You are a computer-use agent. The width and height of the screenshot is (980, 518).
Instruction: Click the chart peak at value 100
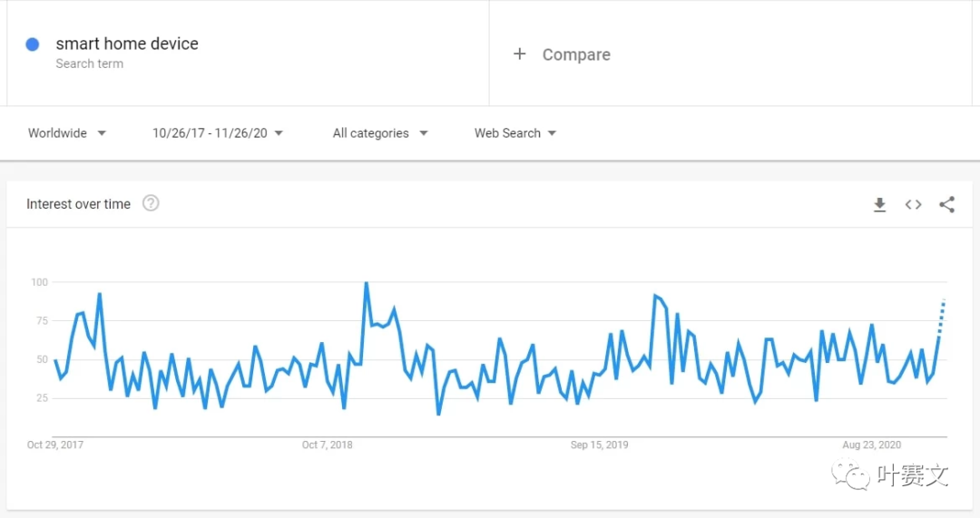366,283
